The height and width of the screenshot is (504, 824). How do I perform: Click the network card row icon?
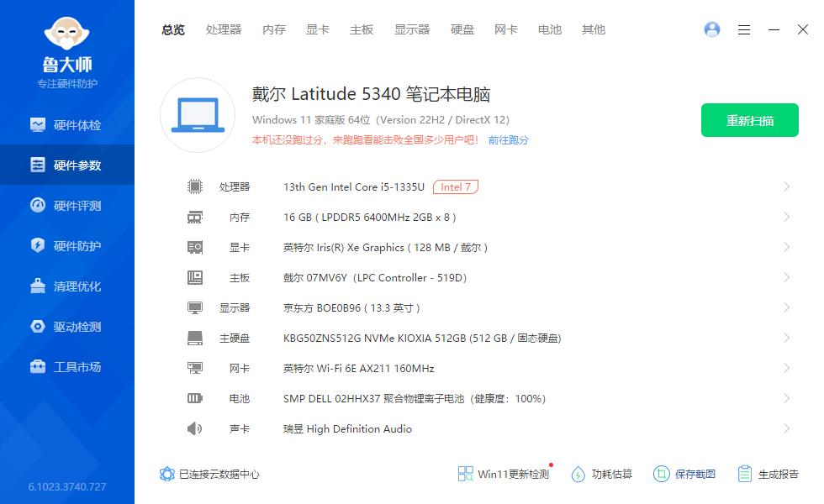(x=195, y=368)
